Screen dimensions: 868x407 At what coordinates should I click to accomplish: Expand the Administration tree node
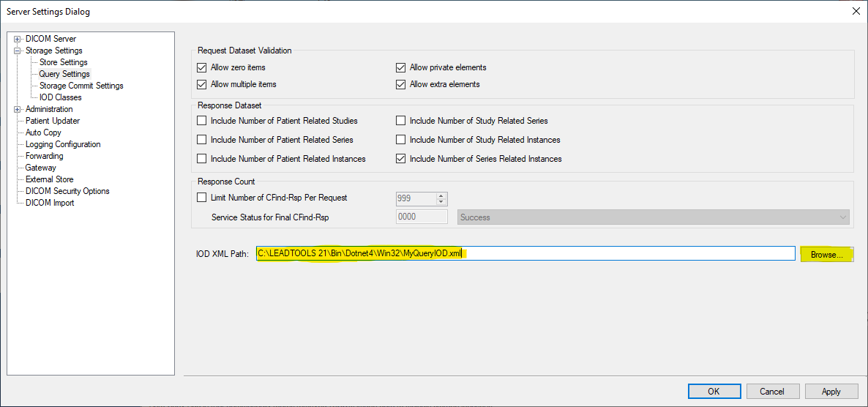pyautogui.click(x=17, y=109)
